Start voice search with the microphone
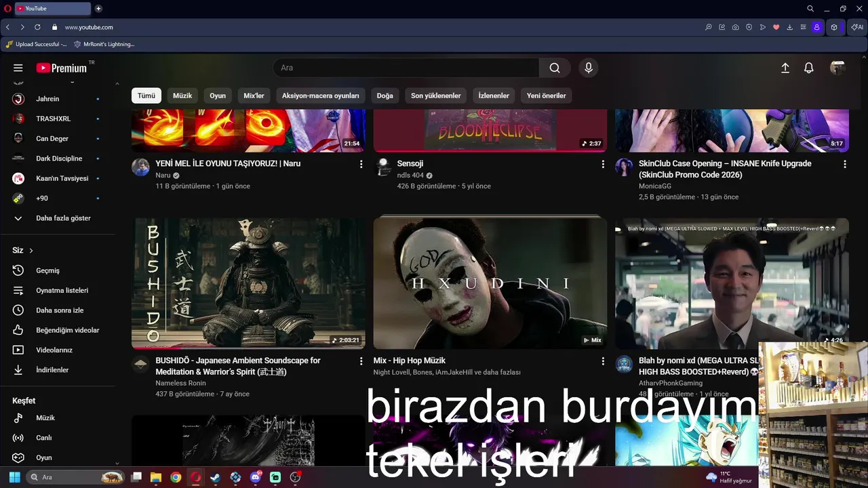The image size is (868, 488). coord(589,68)
